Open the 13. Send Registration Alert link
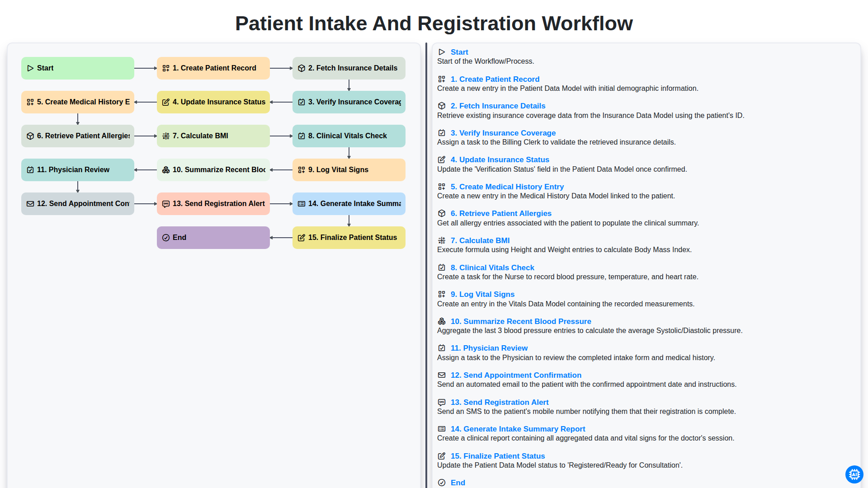This screenshot has width=868, height=488. click(x=500, y=402)
